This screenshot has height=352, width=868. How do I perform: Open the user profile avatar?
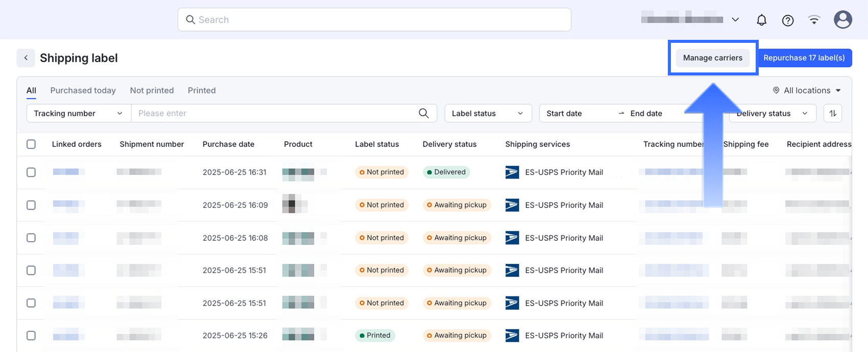click(x=842, y=20)
